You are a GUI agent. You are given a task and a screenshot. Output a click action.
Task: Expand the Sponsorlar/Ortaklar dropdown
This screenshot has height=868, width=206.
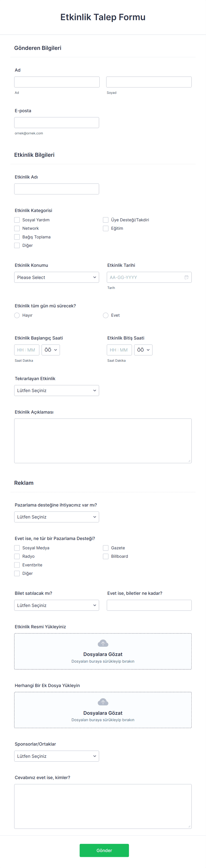click(x=56, y=756)
